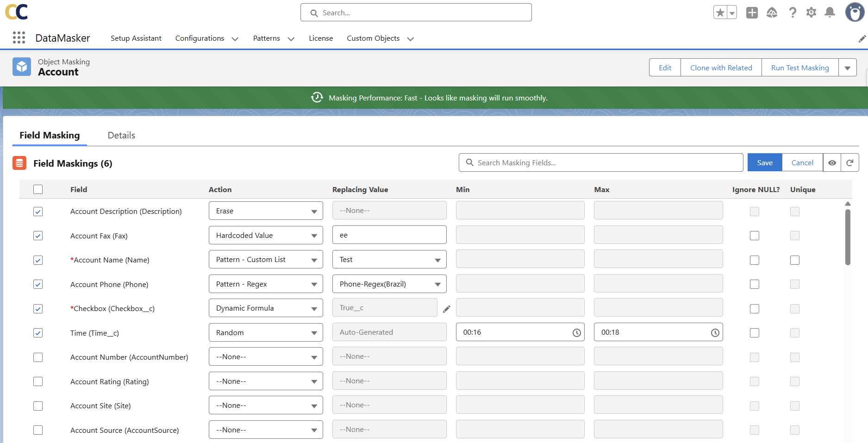Edit the True__c formula via the pencil icon
This screenshot has width=868, height=443.
(447, 308)
